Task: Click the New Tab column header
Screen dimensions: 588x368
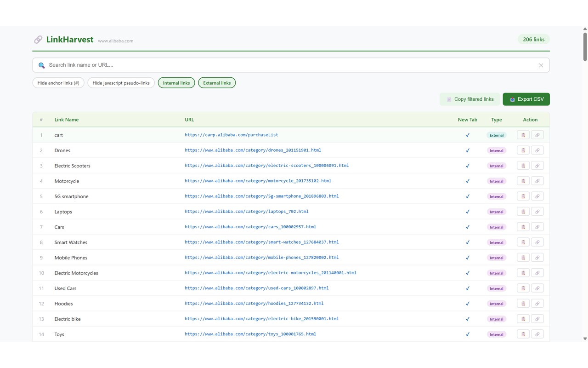Action: click(468, 120)
